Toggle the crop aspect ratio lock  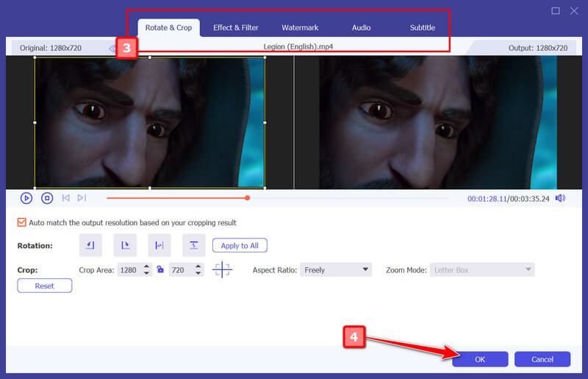point(159,270)
